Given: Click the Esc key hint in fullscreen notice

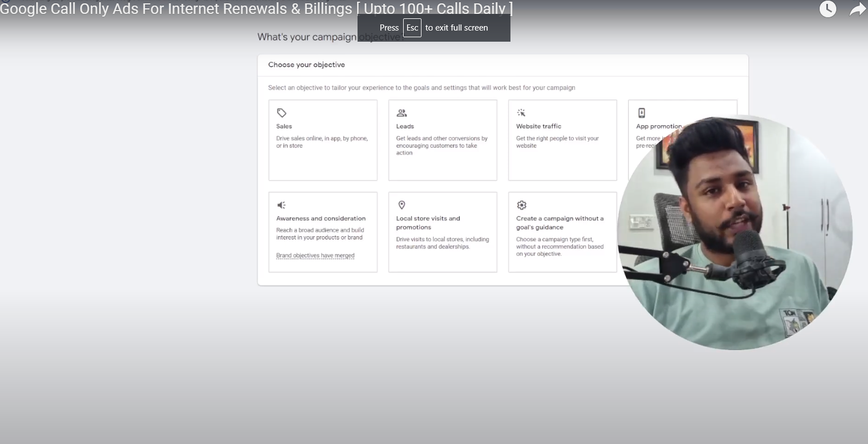Looking at the screenshot, I should (412, 28).
